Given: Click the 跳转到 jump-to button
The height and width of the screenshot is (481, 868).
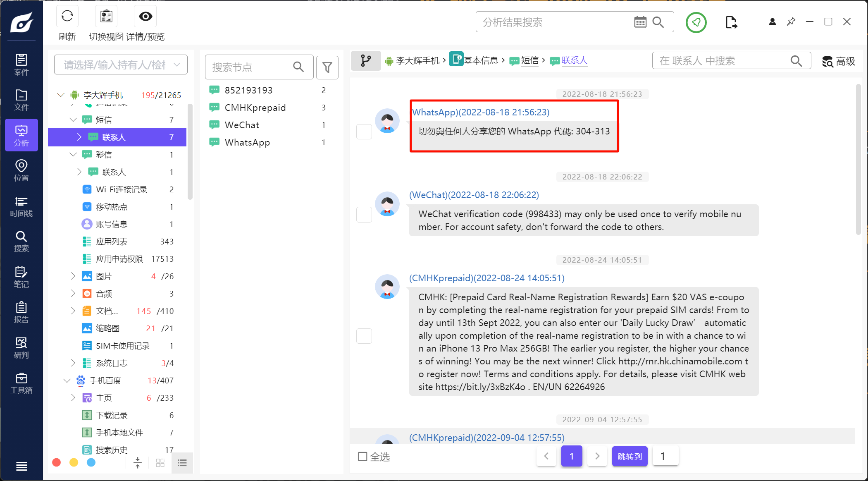Looking at the screenshot, I should tap(630, 456).
